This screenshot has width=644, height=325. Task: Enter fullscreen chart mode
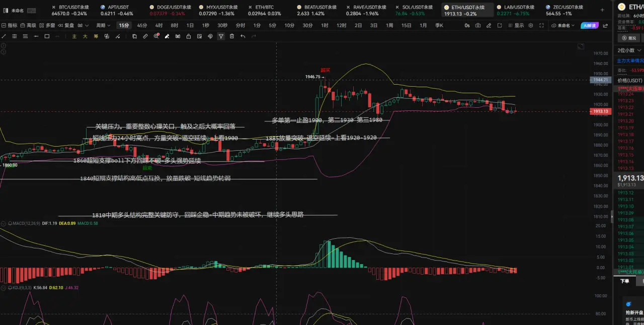tap(541, 25)
